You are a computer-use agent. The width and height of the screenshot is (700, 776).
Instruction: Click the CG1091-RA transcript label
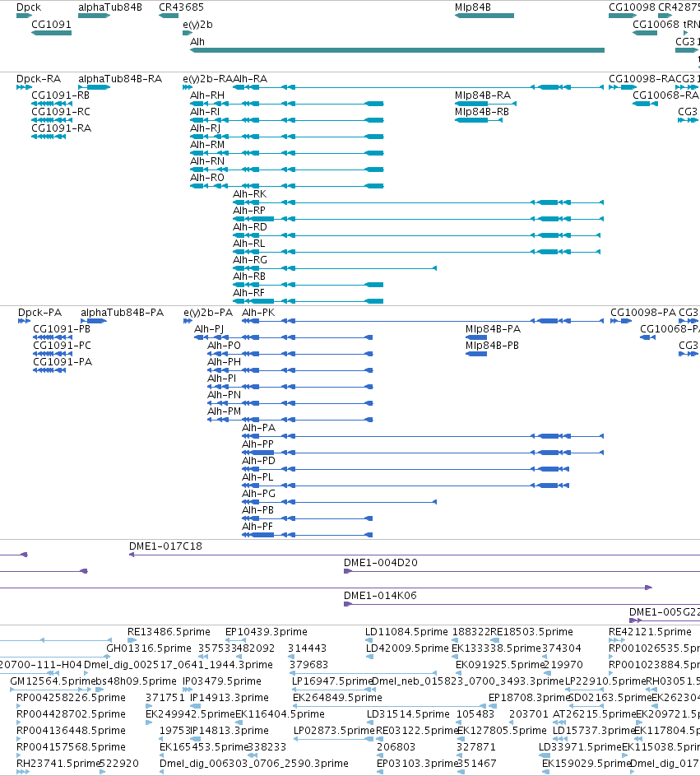62,128
